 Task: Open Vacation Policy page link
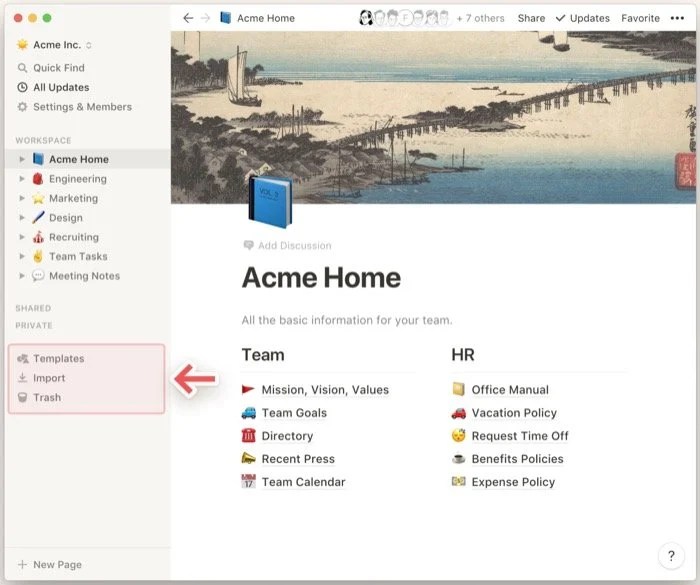514,413
